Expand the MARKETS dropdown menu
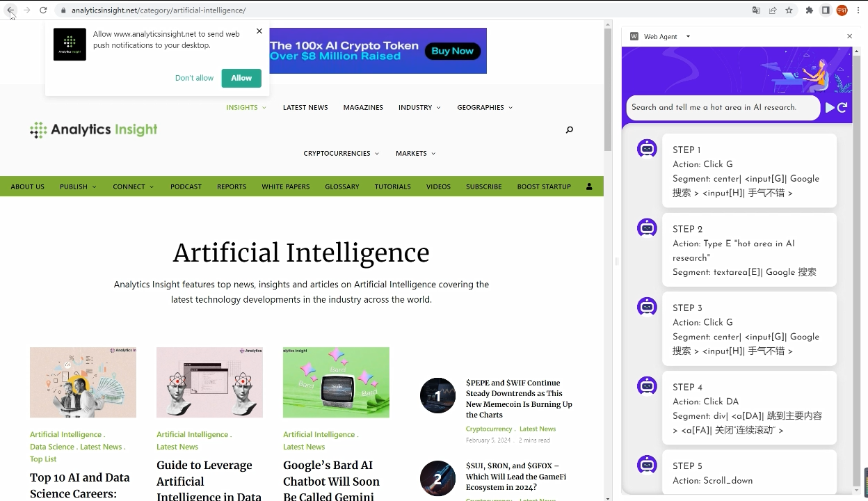Viewport: 868px width, 501px height. point(415,153)
